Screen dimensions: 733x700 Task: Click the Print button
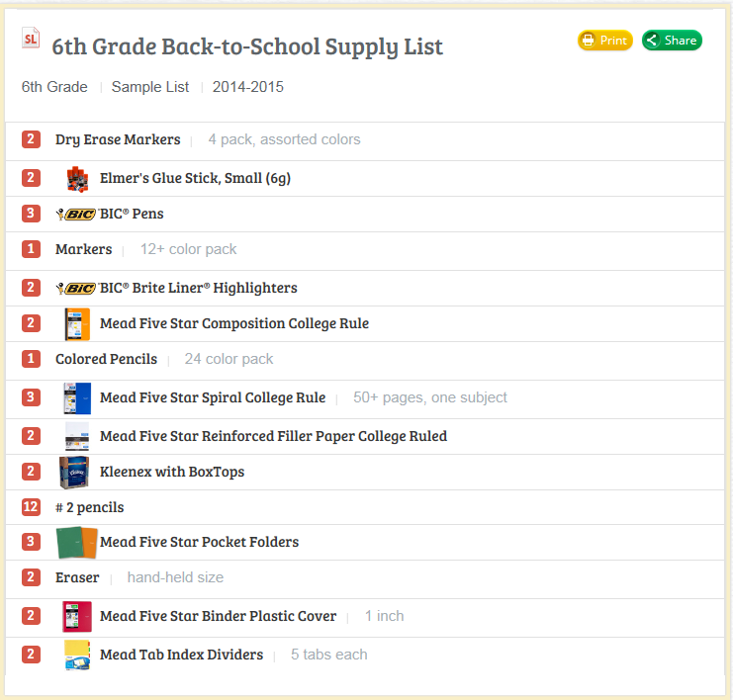[x=605, y=41]
